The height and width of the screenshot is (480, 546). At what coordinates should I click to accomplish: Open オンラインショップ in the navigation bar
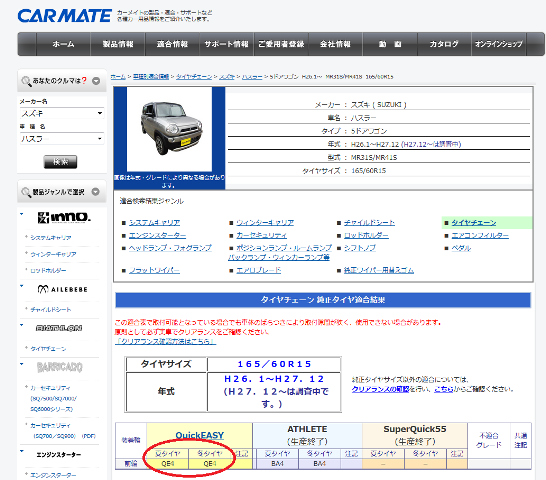click(499, 44)
